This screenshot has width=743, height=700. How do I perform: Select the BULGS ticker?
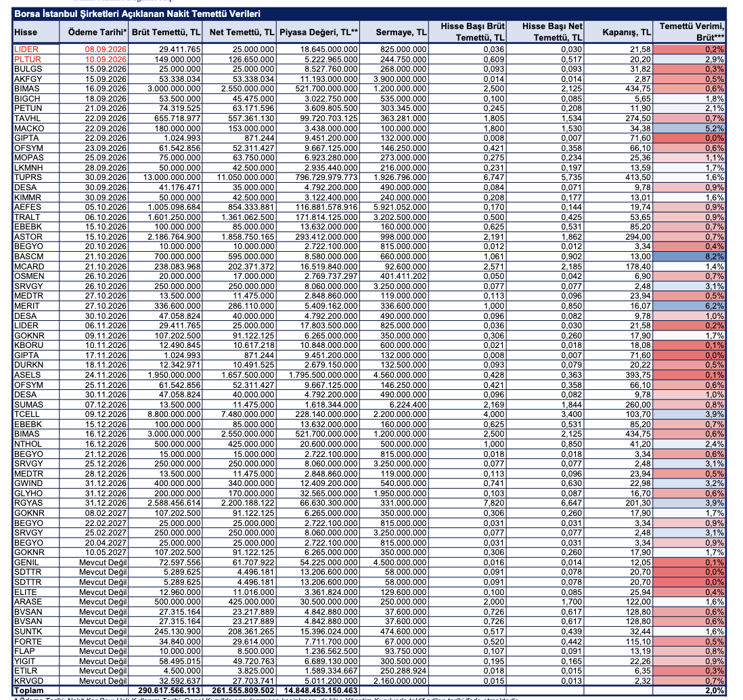coord(28,69)
